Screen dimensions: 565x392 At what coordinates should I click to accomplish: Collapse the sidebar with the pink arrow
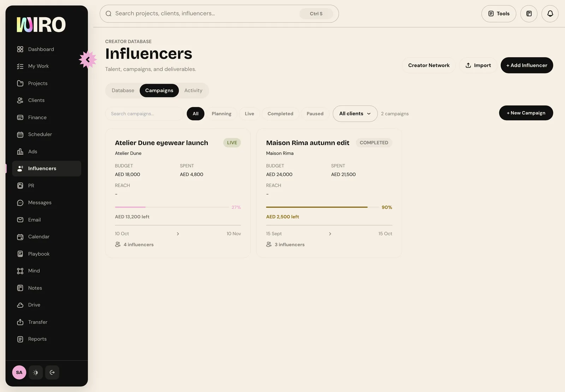[x=88, y=60]
